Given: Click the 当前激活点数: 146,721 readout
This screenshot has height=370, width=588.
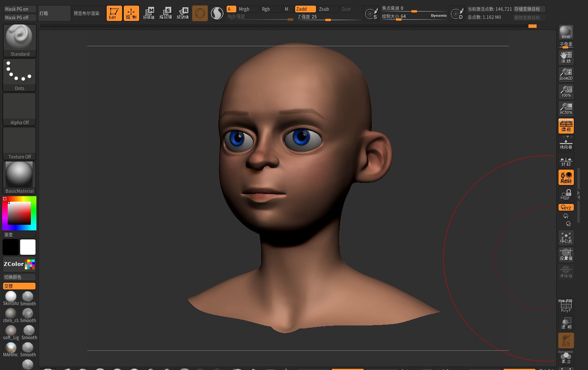Looking at the screenshot, I should [490, 9].
